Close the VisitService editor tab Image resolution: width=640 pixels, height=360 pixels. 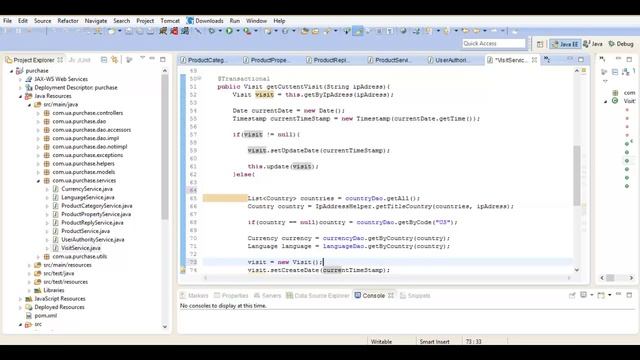click(x=534, y=60)
